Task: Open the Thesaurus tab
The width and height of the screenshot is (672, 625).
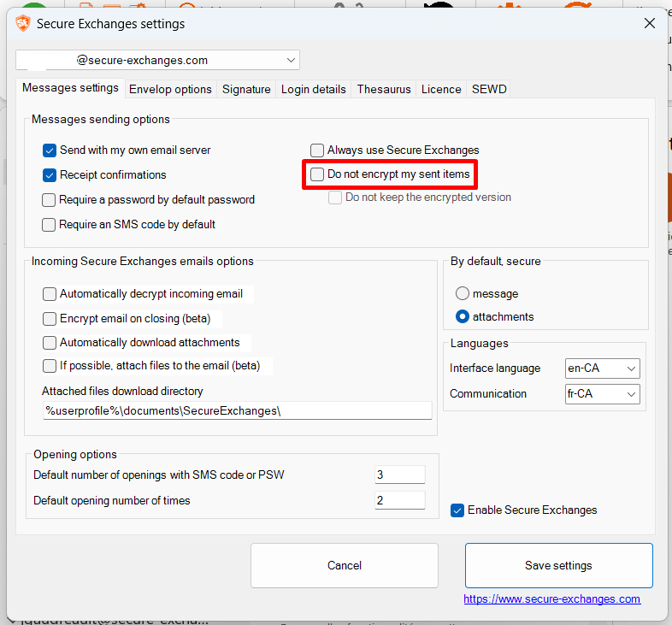Action: [x=384, y=89]
